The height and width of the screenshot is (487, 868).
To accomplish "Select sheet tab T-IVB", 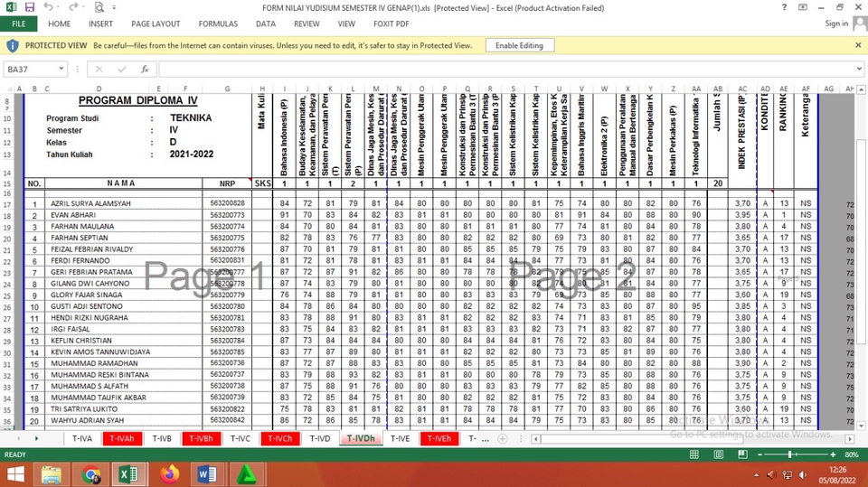I will click(162, 438).
